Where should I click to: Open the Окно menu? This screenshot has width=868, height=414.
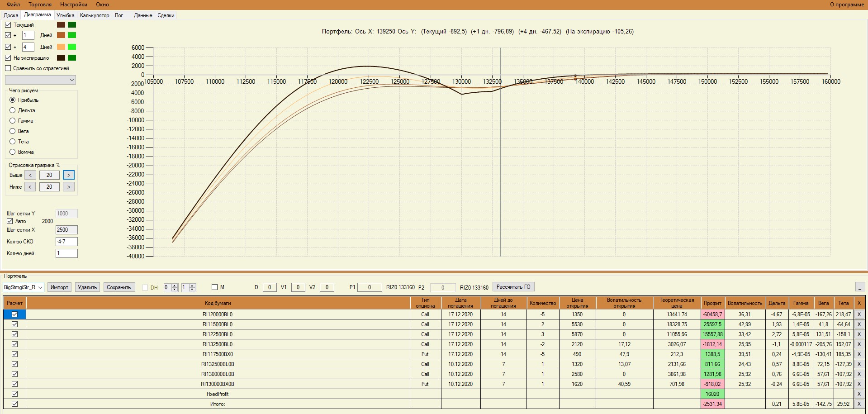[102, 5]
